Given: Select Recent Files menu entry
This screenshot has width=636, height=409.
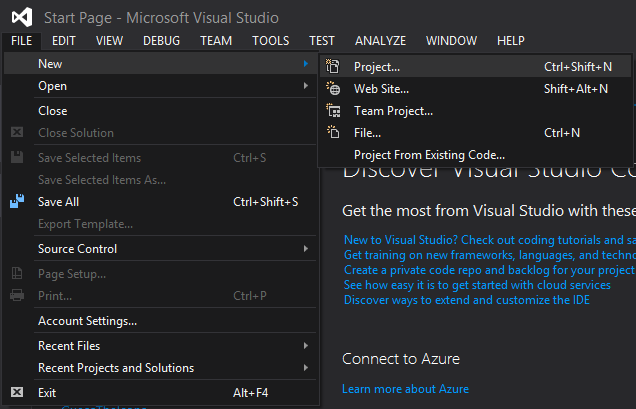Looking at the screenshot, I should coord(160,345).
